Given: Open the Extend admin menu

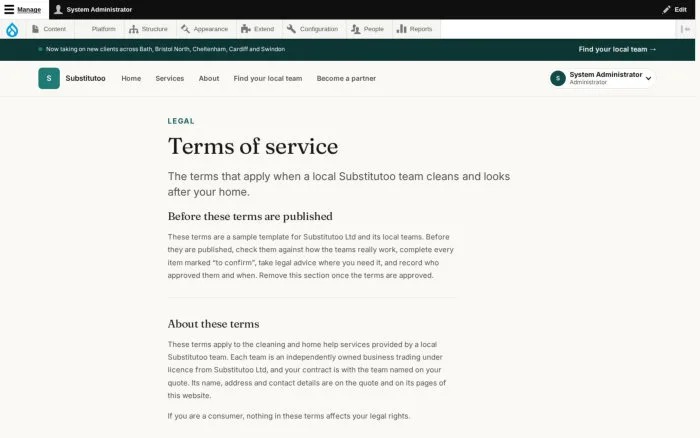Looking at the screenshot, I should click(x=258, y=29).
